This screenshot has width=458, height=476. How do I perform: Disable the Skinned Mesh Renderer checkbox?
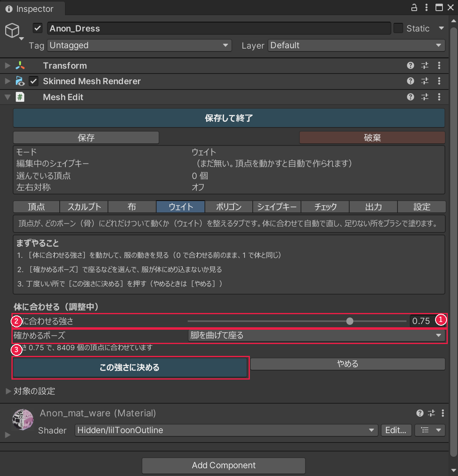[34, 81]
